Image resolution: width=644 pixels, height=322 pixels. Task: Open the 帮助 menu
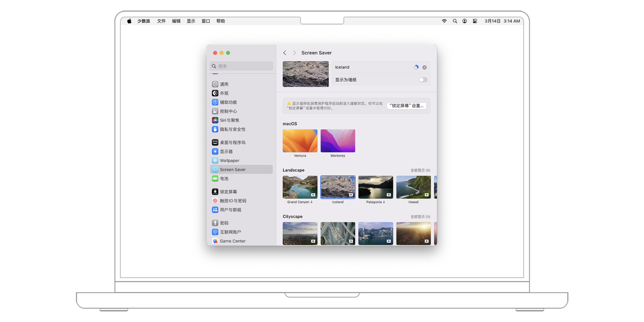[x=221, y=21]
